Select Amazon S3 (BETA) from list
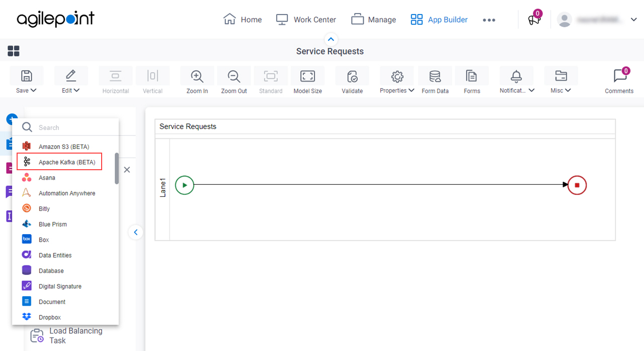Screen dimensions: 644x351 pyautogui.click(x=63, y=147)
